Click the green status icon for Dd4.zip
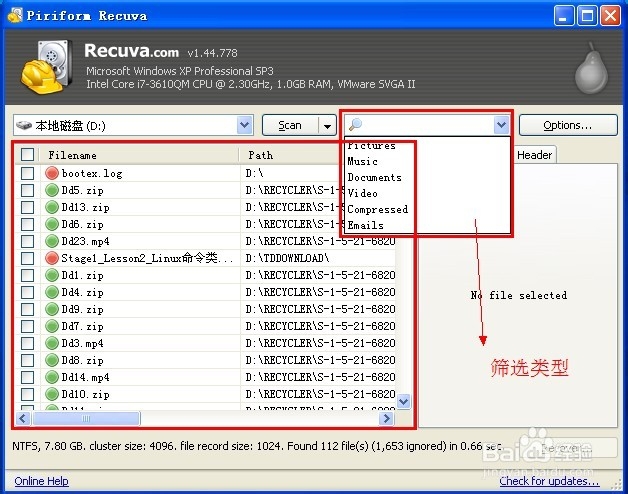Viewport: 628px width, 494px height. point(52,292)
